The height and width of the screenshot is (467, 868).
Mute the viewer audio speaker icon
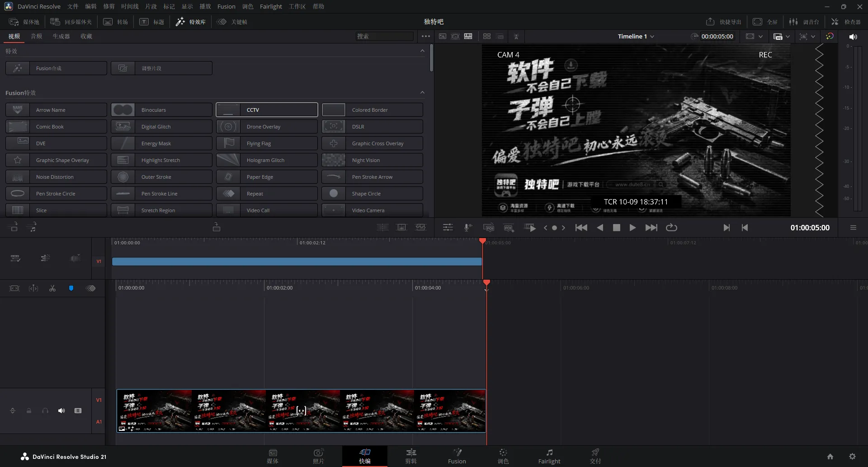(x=853, y=37)
